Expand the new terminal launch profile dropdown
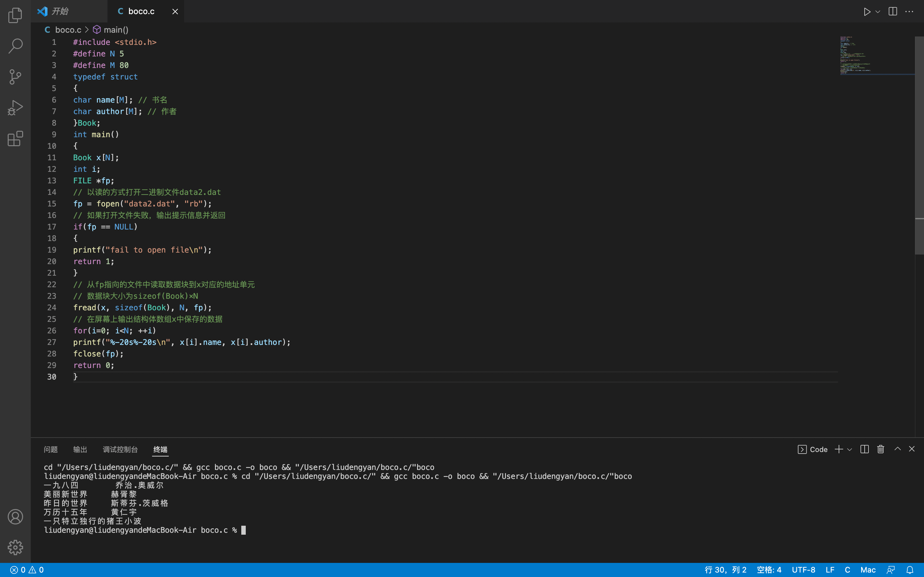 (x=850, y=449)
